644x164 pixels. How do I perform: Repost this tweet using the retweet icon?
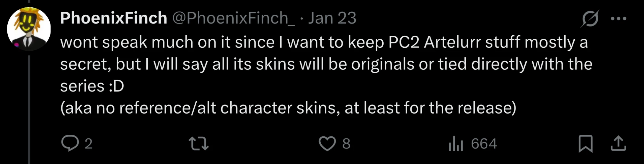[x=199, y=144]
